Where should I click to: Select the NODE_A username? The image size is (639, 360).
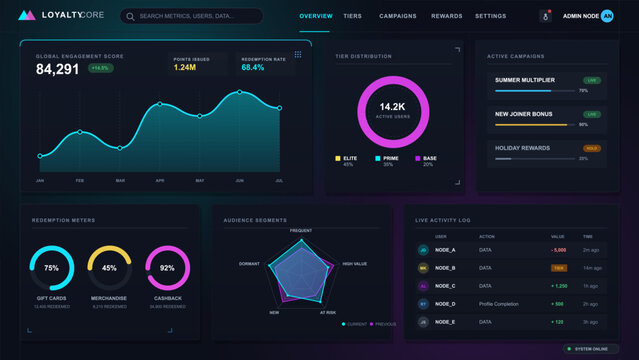[x=445, y=250]
